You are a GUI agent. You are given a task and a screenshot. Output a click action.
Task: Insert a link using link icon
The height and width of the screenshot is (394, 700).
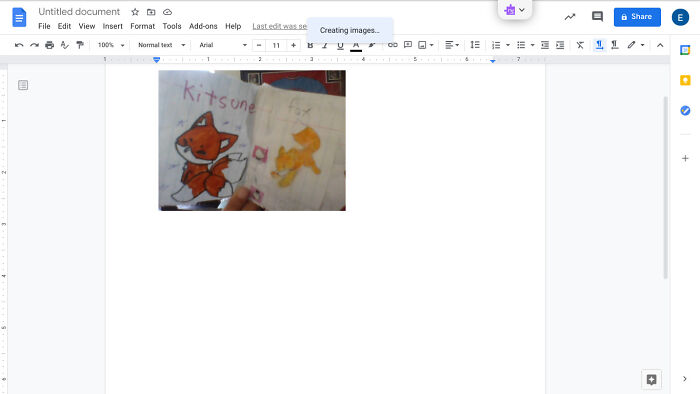pyautogui.click(x=392, y=45)
